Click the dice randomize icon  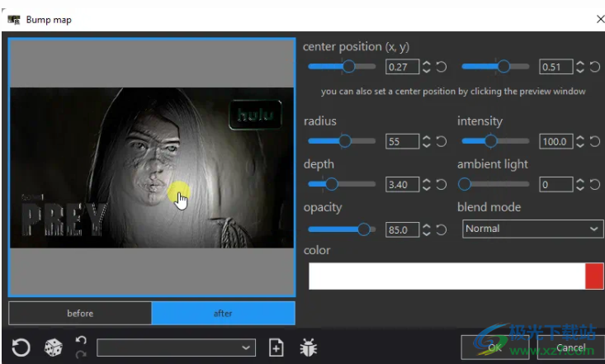pyautogui.click(x=54, y=347)
